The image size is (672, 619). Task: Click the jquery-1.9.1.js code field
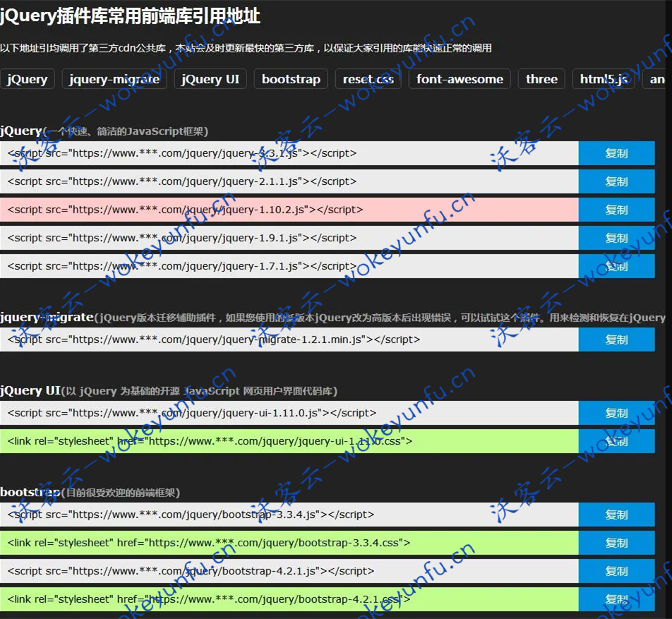(x=289, y=238)
